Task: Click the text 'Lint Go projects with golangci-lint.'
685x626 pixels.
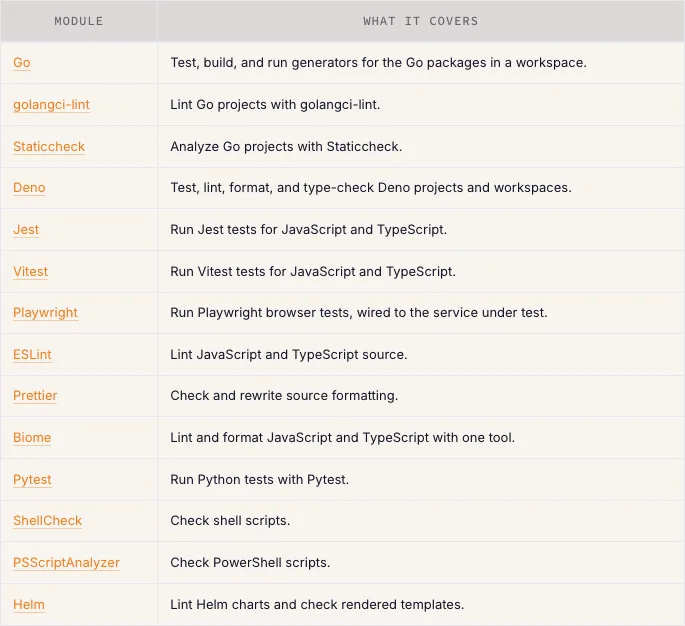Action: click(x=275, y=105)
